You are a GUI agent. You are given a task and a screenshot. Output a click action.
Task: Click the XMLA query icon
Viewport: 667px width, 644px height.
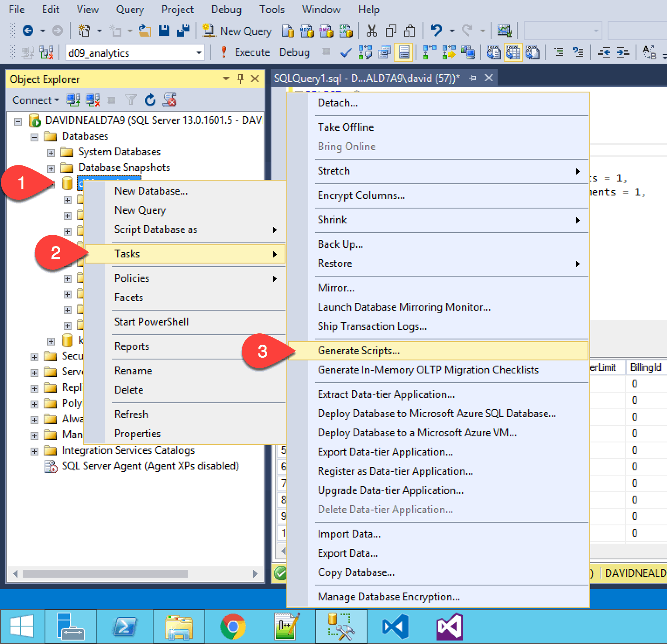point(346,31)
